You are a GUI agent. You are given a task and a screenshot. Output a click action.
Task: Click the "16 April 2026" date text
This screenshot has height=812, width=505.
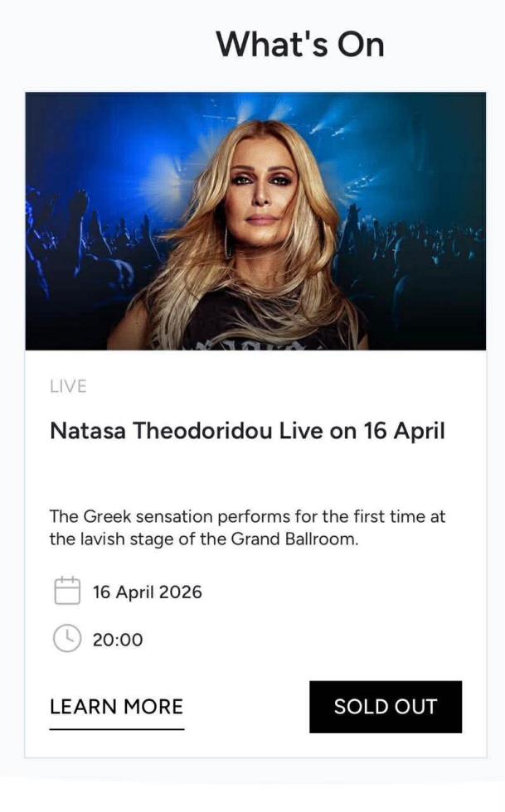(x=148, y=592)
